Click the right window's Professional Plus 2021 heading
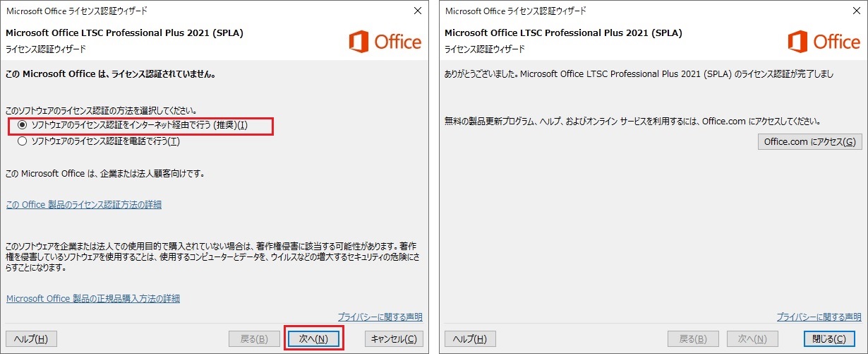Viewport: 868px width, 354px height. coord(564,33)
